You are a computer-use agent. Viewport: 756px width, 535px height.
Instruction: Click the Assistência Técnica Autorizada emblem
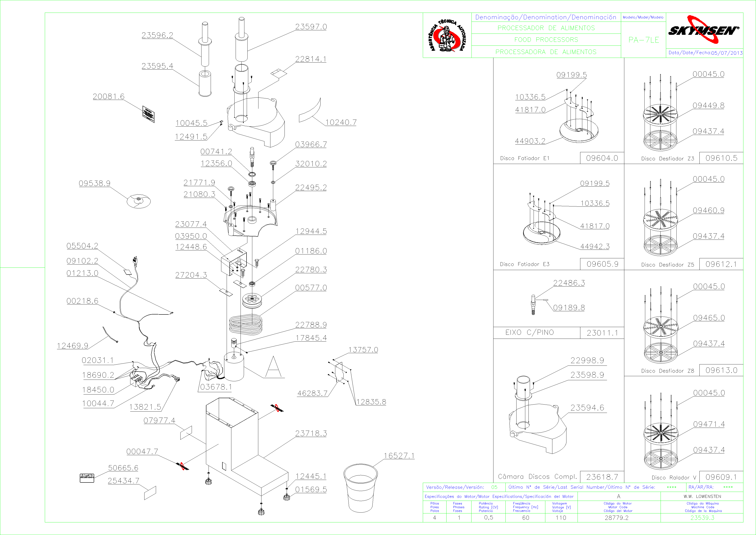[x=447, y=35]
